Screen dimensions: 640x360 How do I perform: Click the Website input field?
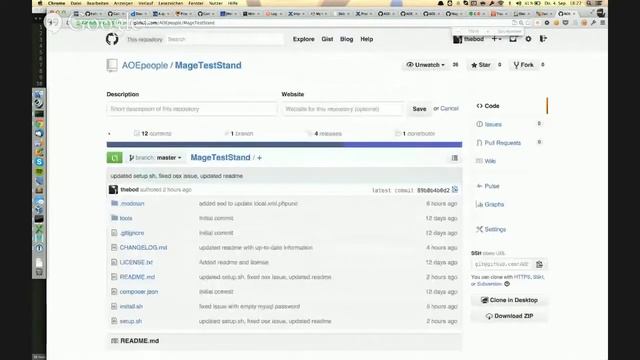[x=342, y=109]
